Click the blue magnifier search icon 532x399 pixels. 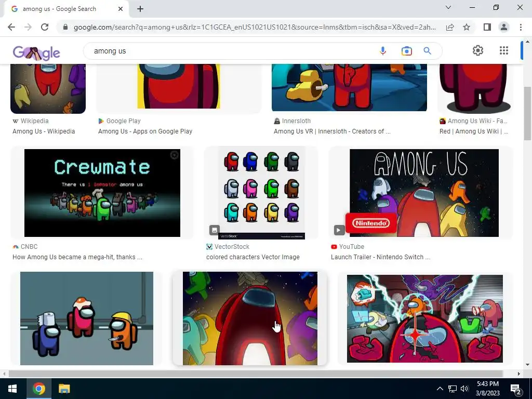[427, 51]
